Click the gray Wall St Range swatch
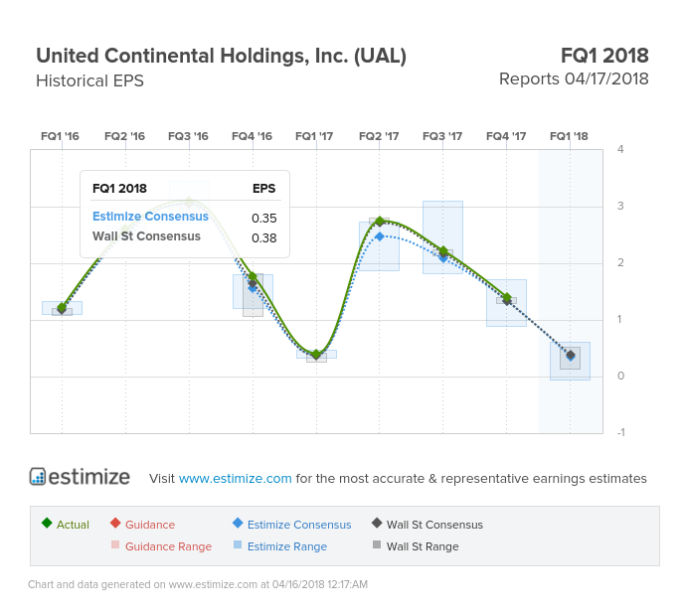 pyautogui.click(x=377, y=544)
